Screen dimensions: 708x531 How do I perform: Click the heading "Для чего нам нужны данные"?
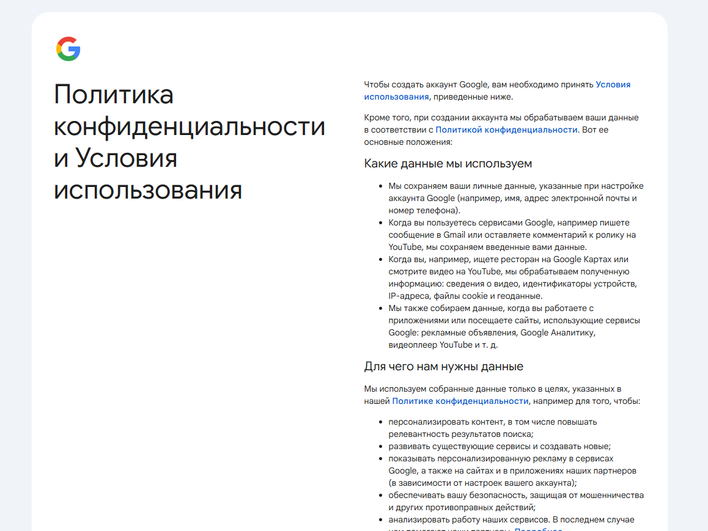click(443, 366)
